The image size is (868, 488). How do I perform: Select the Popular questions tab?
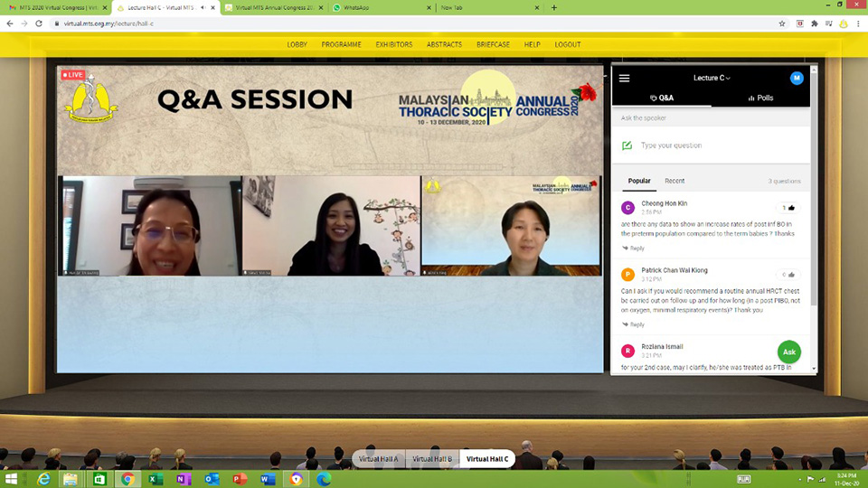639,181
